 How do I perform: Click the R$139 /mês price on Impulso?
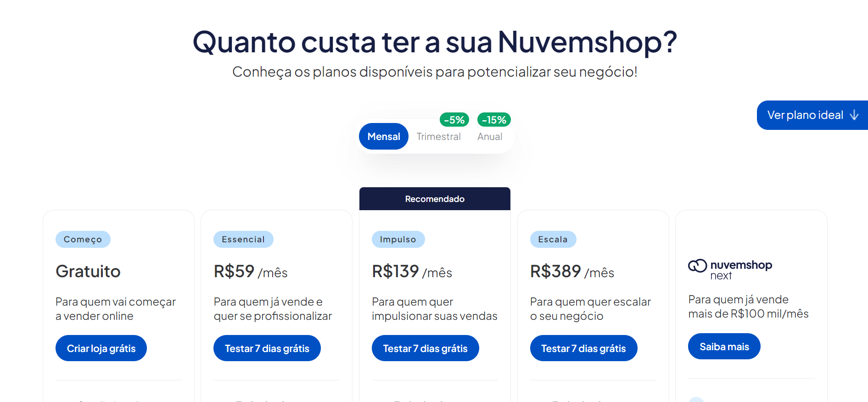click(411, 271)
